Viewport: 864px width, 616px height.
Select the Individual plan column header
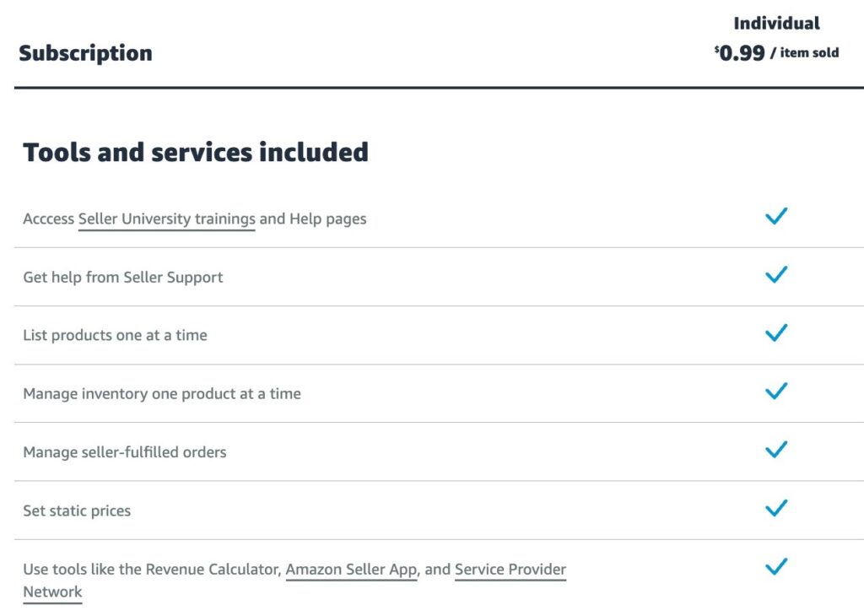tap(776, 24)
